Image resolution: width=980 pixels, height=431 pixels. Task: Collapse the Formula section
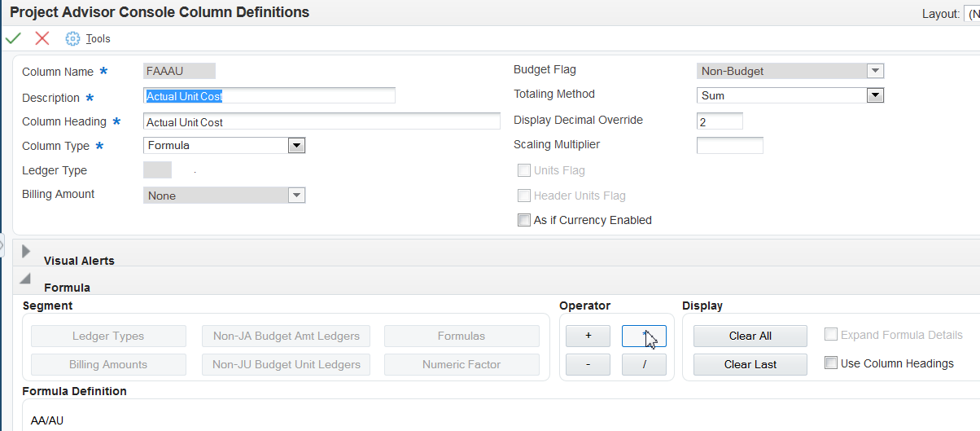point(26,279)
